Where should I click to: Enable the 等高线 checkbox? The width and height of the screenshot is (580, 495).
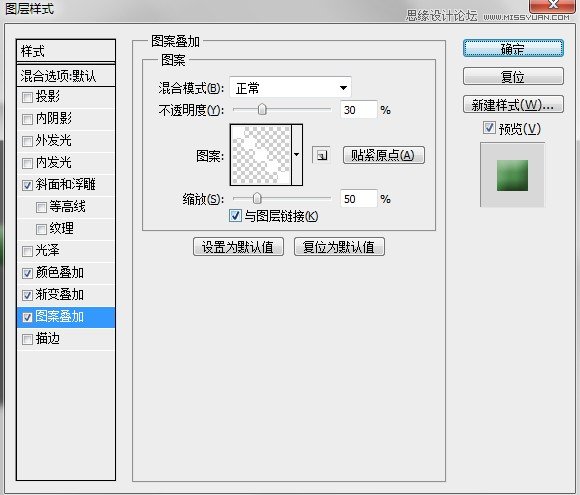tap(41, 207)
